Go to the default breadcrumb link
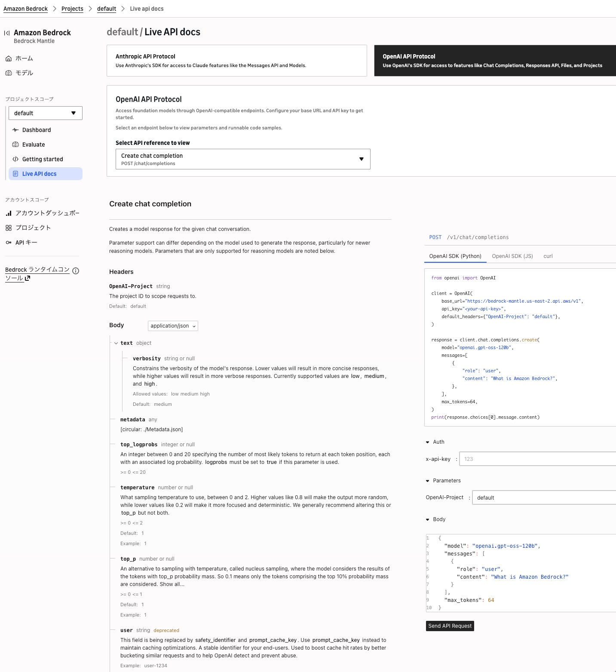 pos(107,9)
